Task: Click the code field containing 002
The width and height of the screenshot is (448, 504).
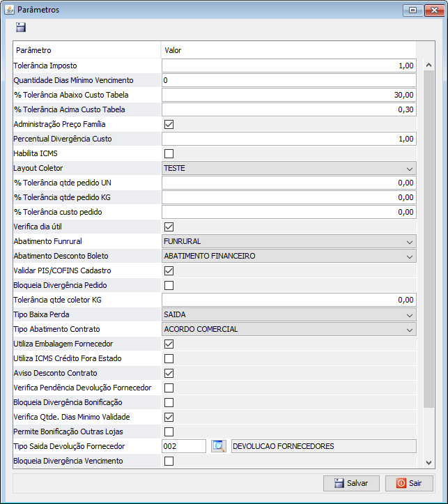Action: (184, 446)
